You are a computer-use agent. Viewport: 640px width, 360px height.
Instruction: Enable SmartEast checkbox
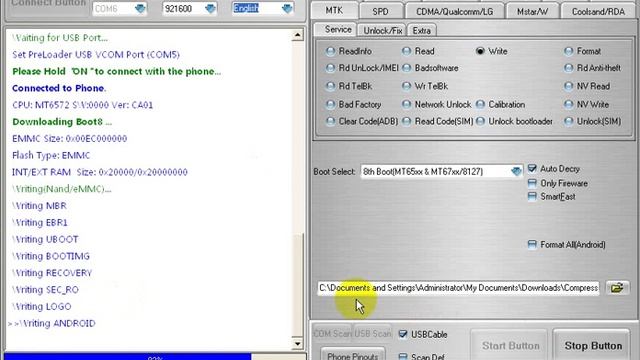pos(532,196)
